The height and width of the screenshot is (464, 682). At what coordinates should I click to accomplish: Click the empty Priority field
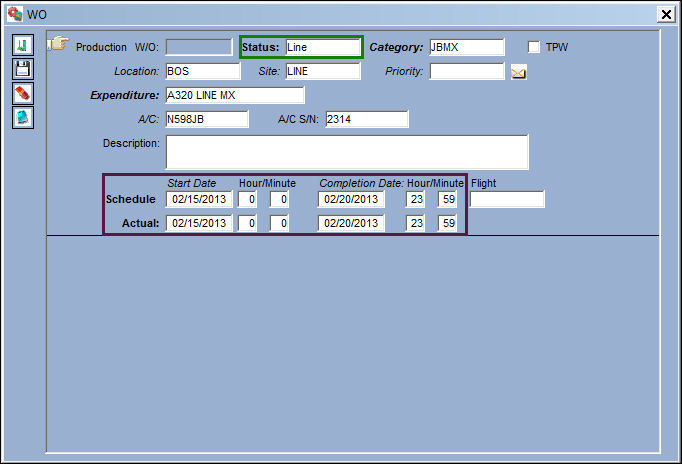(467, 71)
